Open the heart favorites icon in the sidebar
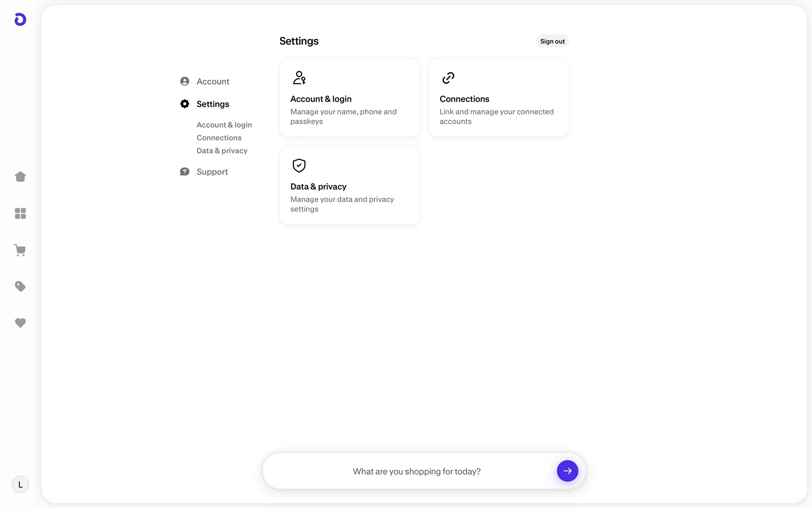812x508 pixels. point(20,323)
